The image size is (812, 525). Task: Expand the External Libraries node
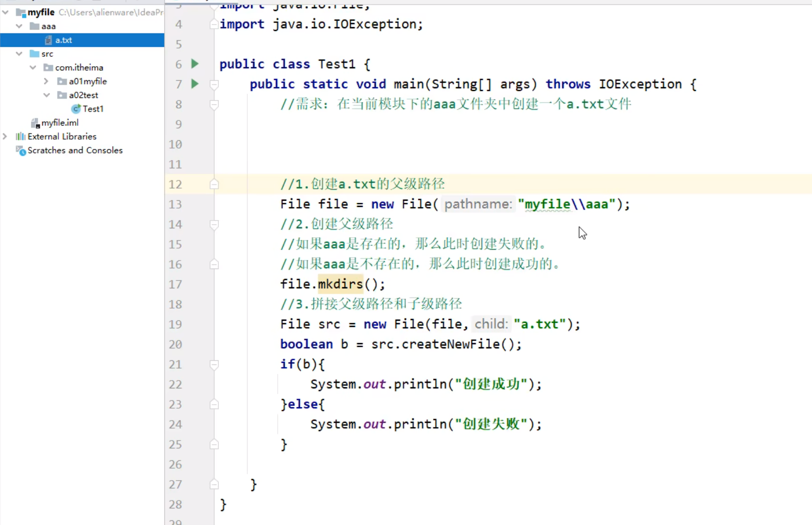5,136
